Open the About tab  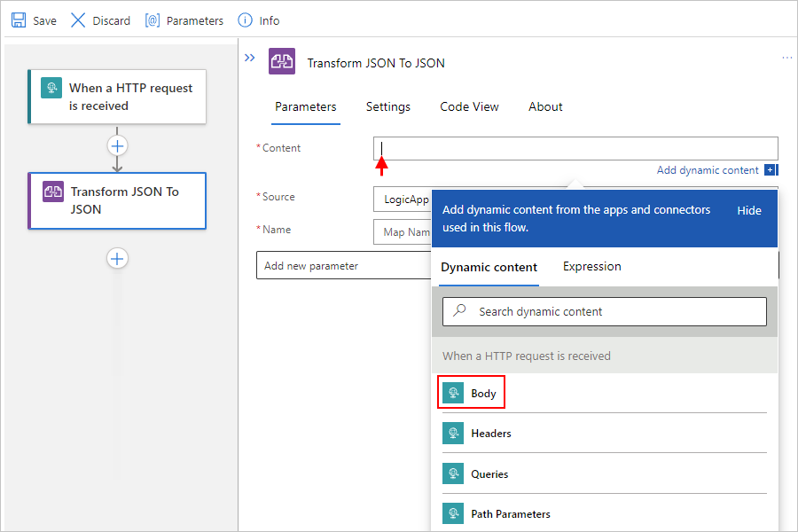click(545, 106)
